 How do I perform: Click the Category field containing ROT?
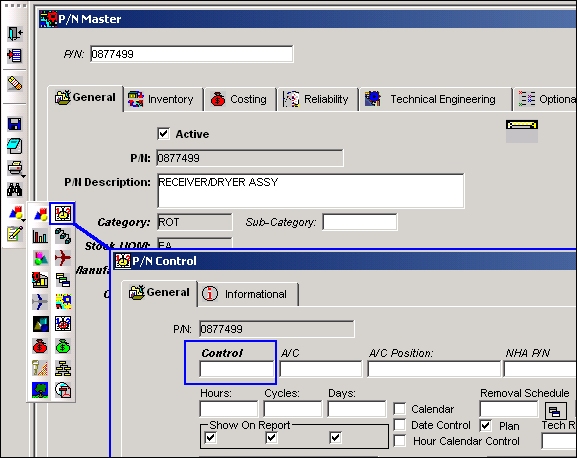click(195, 222)
